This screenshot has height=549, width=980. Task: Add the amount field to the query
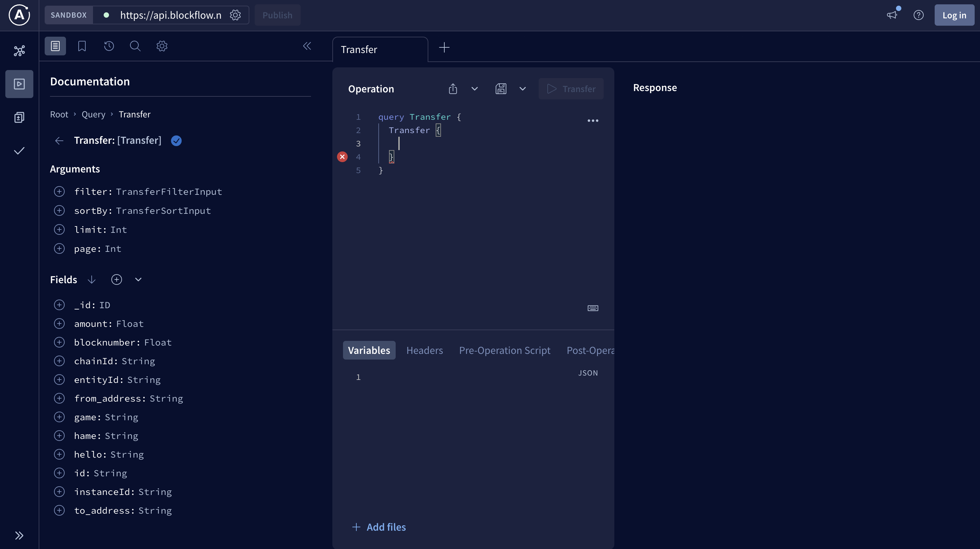pos(59,324)
